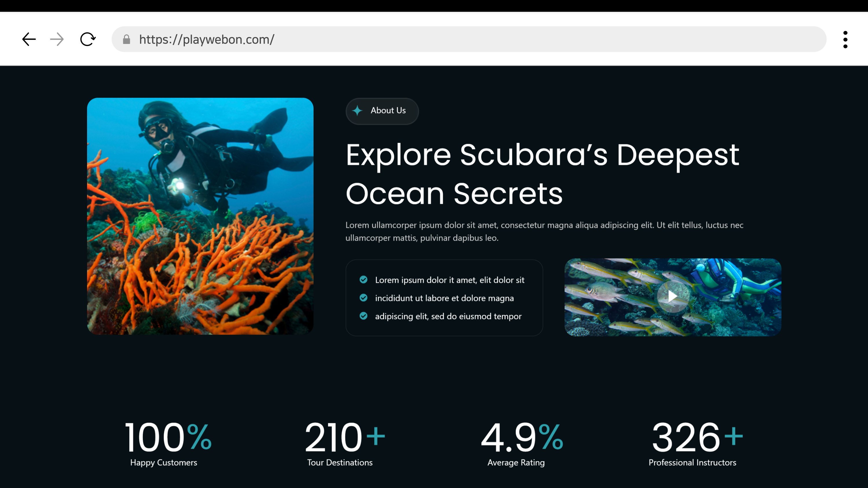This screenshot has width=868, height=488.
Task: Click the About Us badge
Action: tap(382, 111)
